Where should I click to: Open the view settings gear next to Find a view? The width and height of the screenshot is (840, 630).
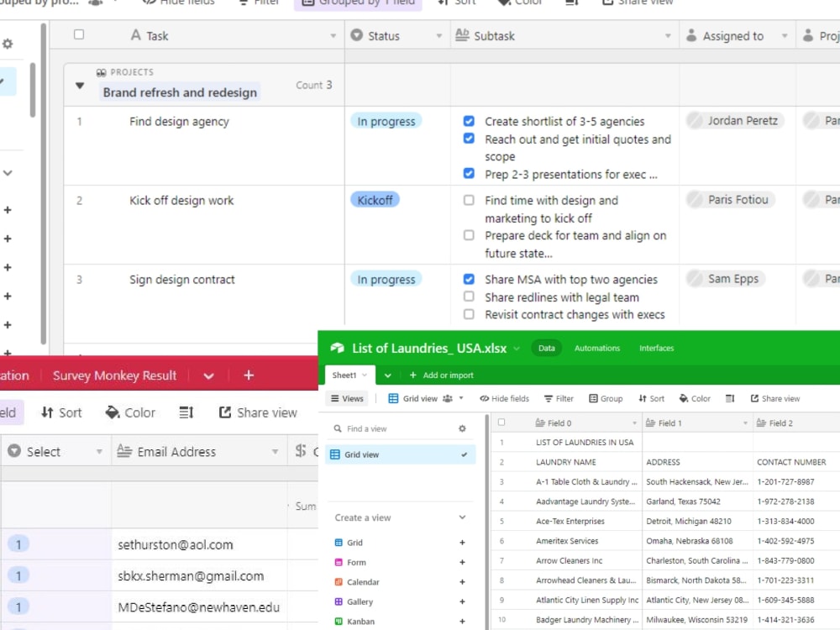pos(461,428)
